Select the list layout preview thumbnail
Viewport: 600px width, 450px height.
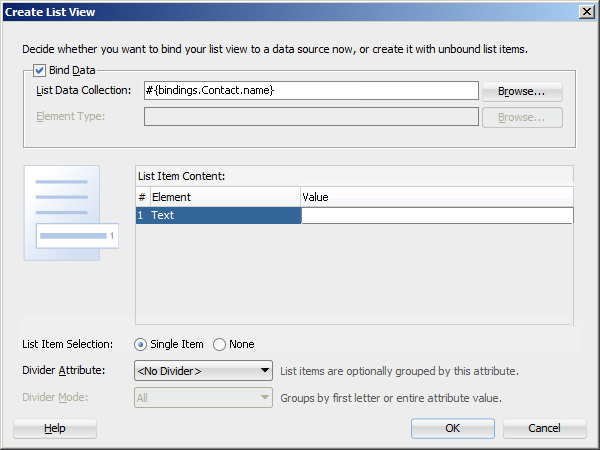pyautogui.click(x=71, y=213)
